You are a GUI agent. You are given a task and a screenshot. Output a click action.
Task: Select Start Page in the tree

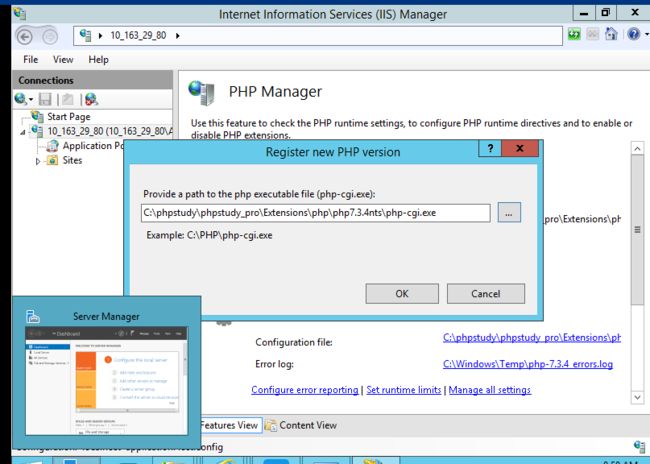(68, 117)
